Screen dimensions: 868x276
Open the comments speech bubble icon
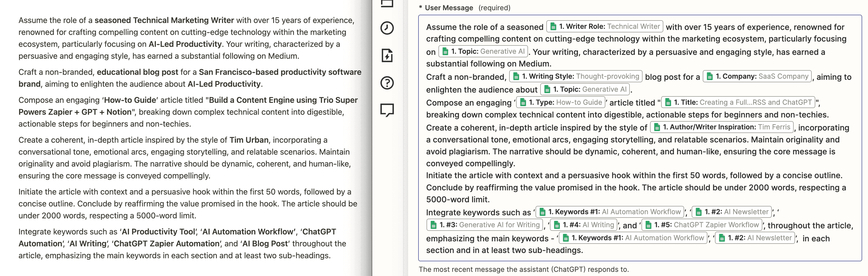click(387, 110)
